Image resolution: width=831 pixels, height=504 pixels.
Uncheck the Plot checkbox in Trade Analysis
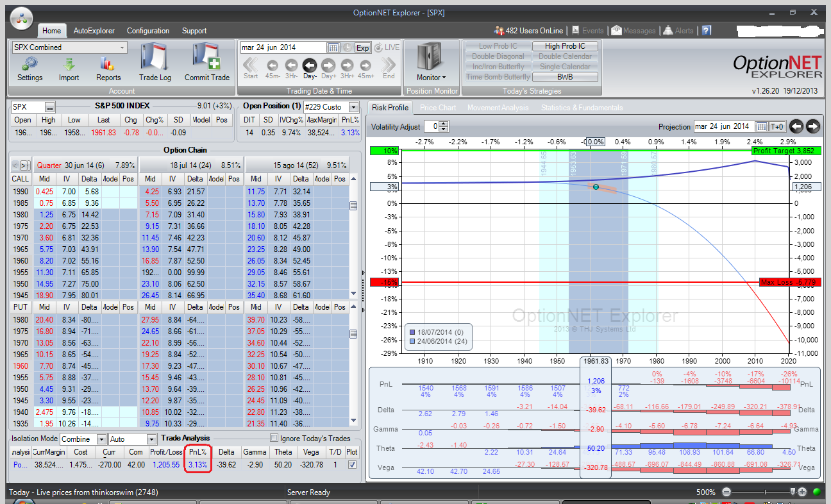pyautogui.click(x=351, y=464)
